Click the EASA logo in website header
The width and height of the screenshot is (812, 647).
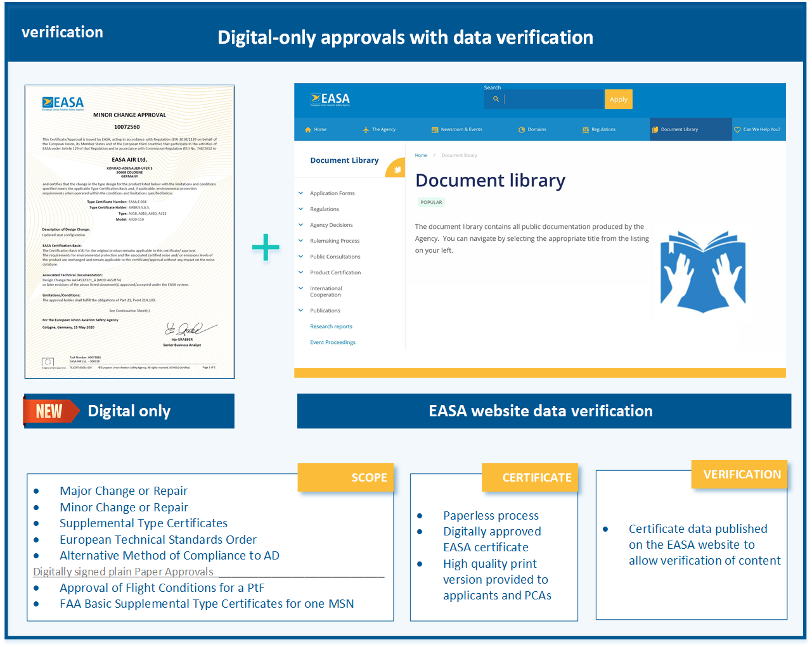330,99
